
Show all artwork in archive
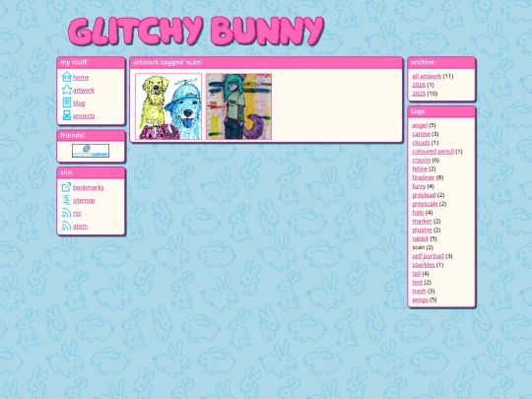pos(427,76)
